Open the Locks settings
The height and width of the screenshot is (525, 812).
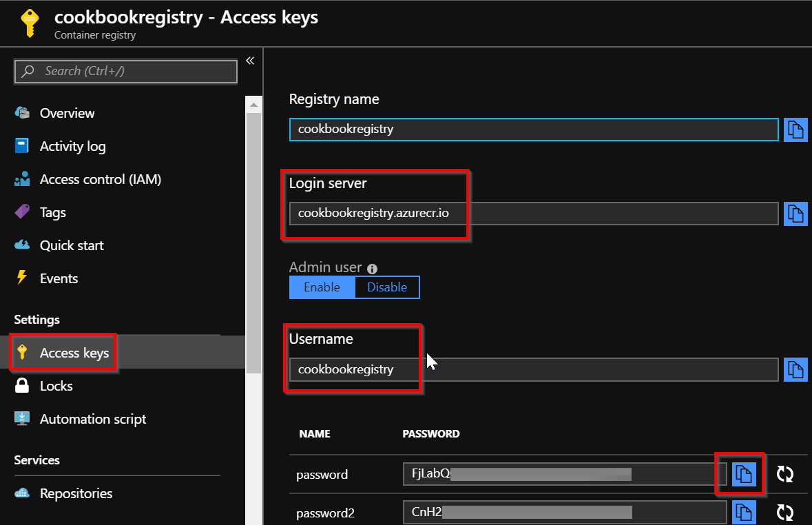56,386
